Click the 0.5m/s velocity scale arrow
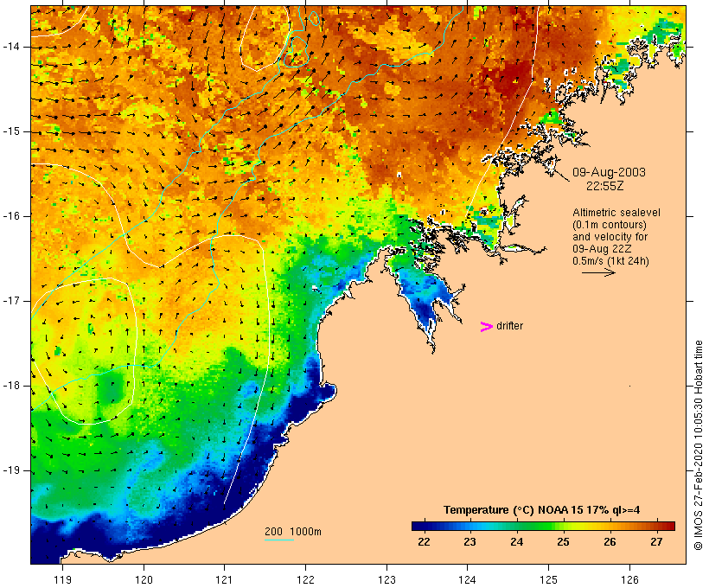 (598, 272)
